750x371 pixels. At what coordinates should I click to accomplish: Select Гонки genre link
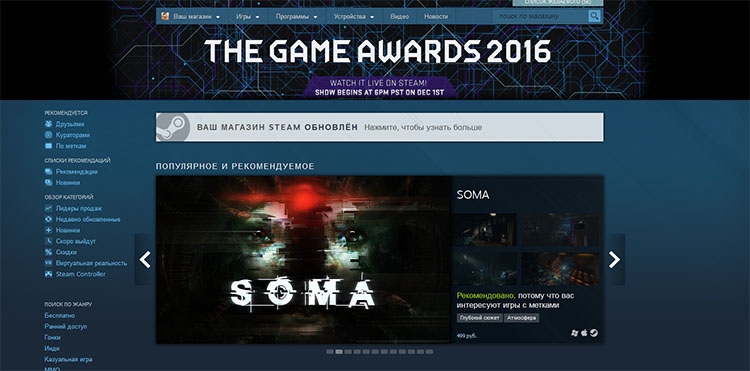[52, 338]
